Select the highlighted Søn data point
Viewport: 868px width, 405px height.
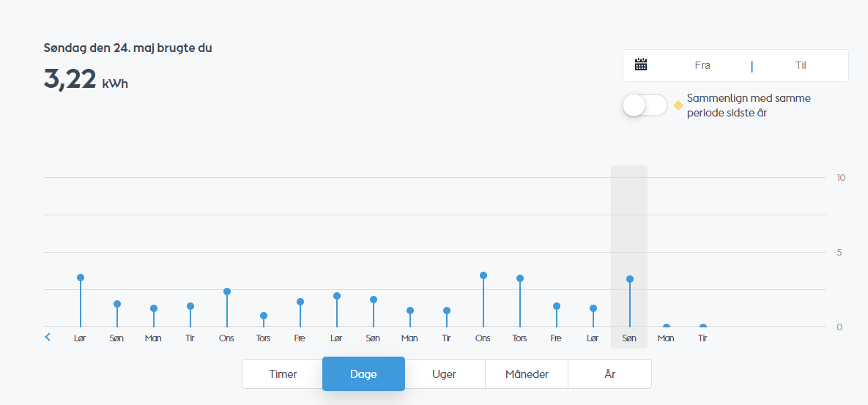point(629,279)
